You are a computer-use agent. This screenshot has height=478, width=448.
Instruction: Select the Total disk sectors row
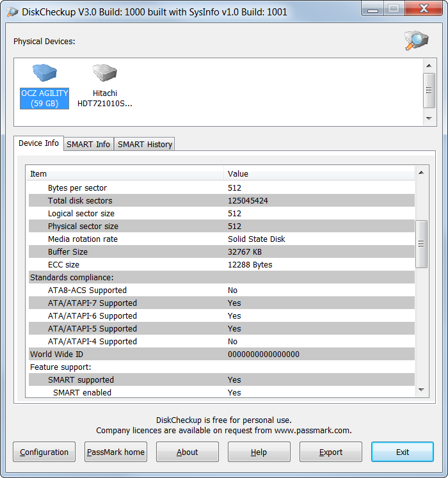click(x=221, y=200)
